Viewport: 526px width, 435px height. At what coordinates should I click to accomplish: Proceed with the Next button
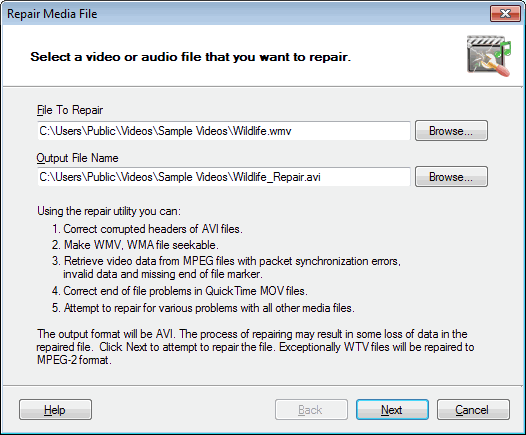tap(392, 410)
